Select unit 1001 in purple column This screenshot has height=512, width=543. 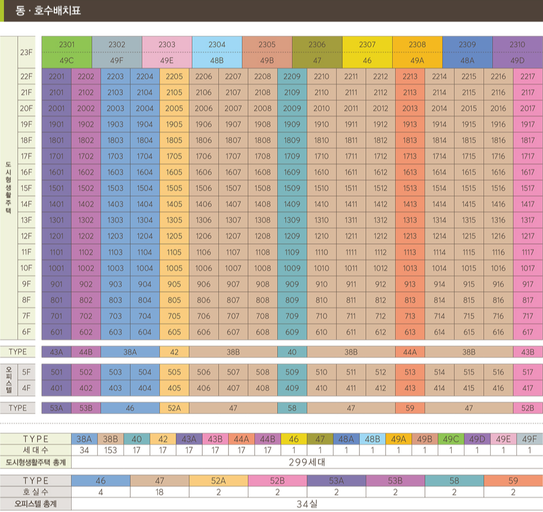pos(56,268)
